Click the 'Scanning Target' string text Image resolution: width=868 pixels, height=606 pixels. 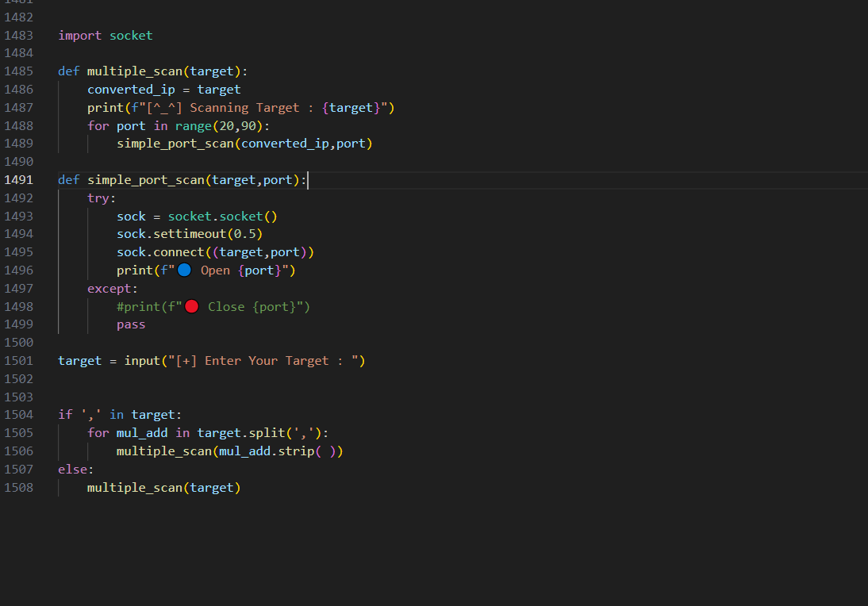(x=244, y=108)
